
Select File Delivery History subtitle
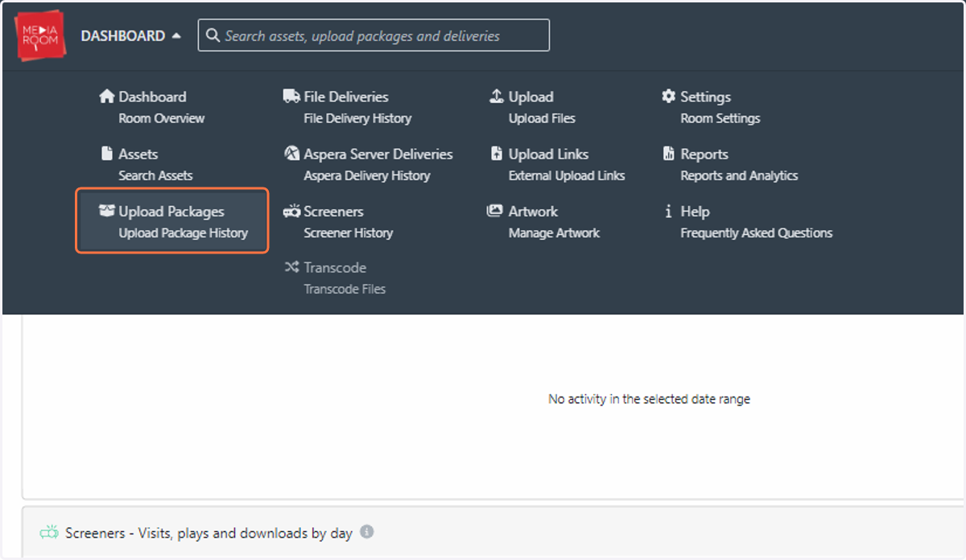(x=357, y=118)
